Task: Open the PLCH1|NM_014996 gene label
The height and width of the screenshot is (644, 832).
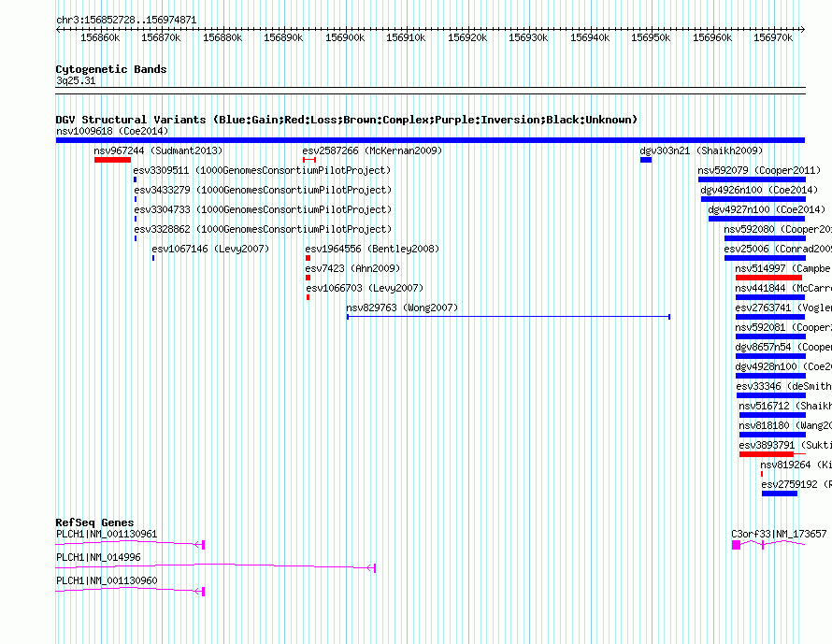Action: coord(98,557)
